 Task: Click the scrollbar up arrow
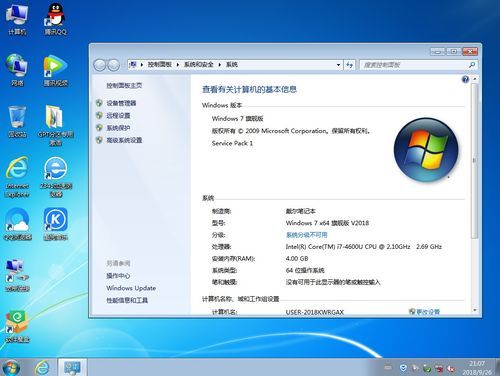[x=475, y=79]
